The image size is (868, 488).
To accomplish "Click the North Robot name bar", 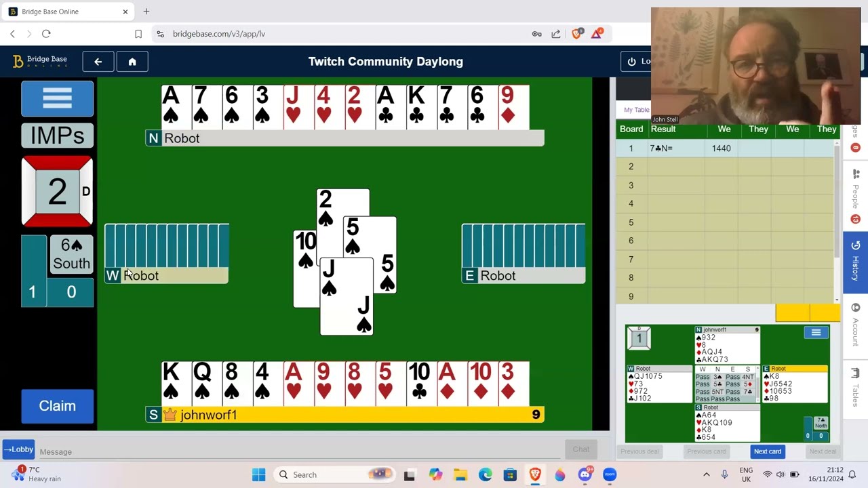I will (x=345, y=138).
